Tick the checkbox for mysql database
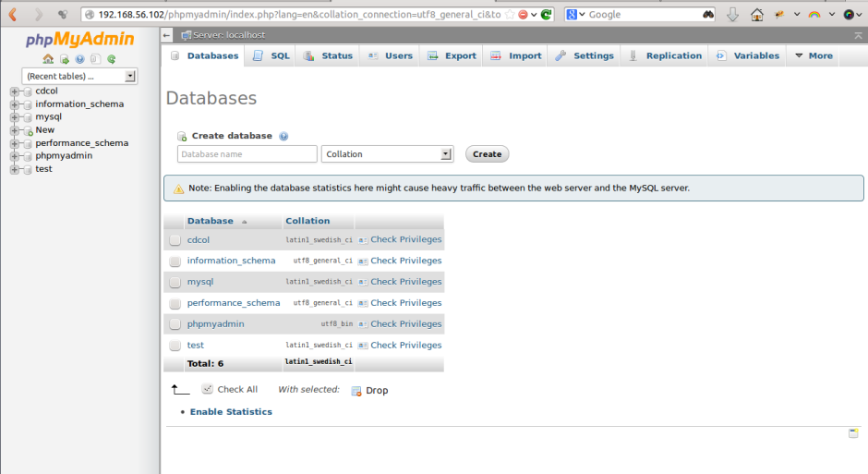This screenshot has height=474, width=868. [x=175, y=283]
